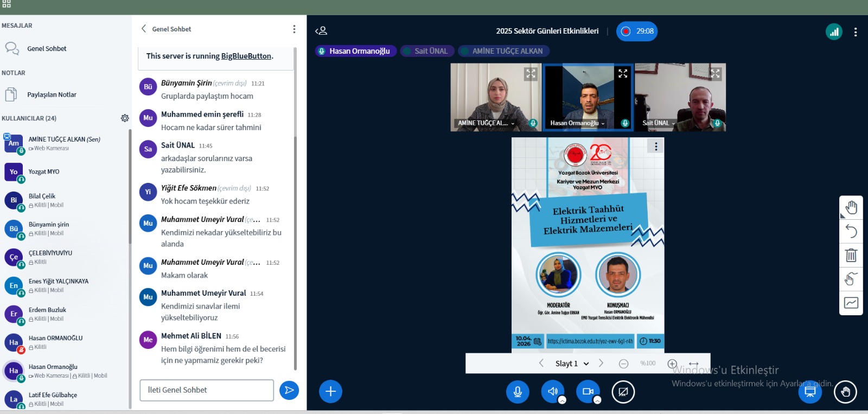Open Genel Sohbet in sidebar
This screenshot has width=868, height=414.
[47, 49]
